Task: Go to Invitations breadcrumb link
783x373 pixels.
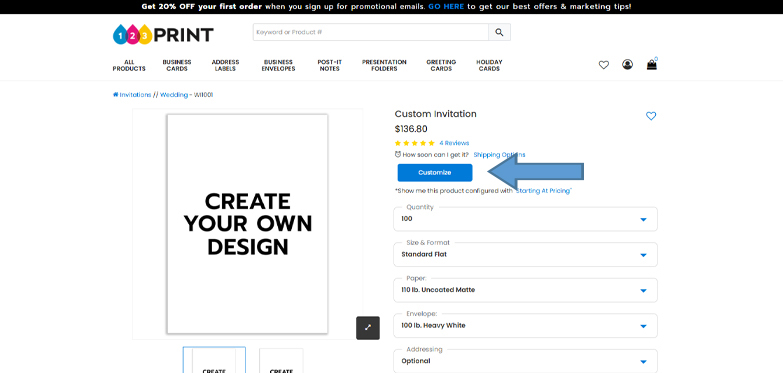Action: [x=135, y=95]
